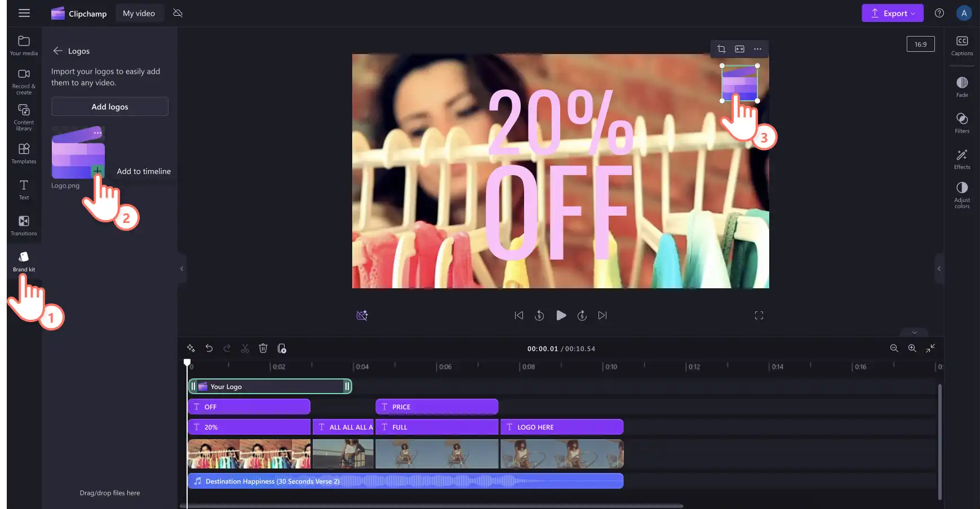Open the Filters panel
Viewport: 980px width, 509px height.
click(x=962, y=123)
